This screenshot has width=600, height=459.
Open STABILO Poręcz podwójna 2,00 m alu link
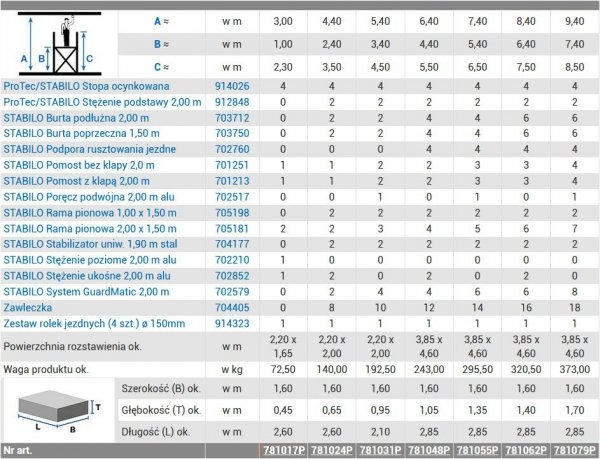pos(89,197)
